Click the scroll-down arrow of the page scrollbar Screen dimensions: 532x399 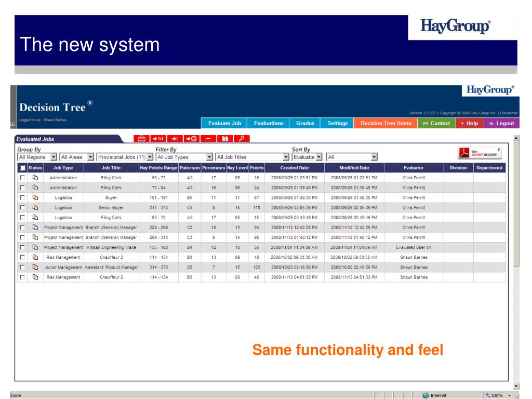tap(516, 386)
